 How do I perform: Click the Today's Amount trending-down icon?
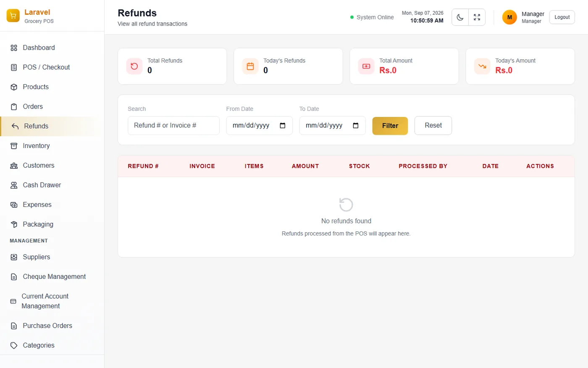pos(482,66)
